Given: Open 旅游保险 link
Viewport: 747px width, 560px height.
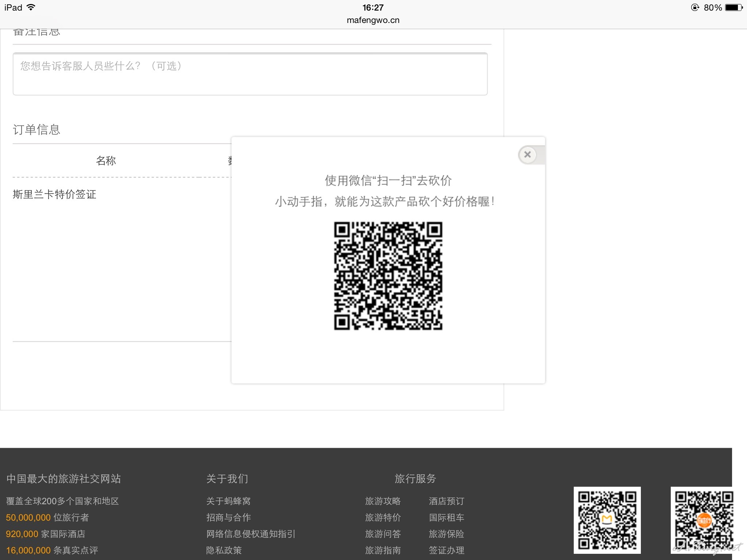Looking at the screenshot, I should click(x=446, y=534).
